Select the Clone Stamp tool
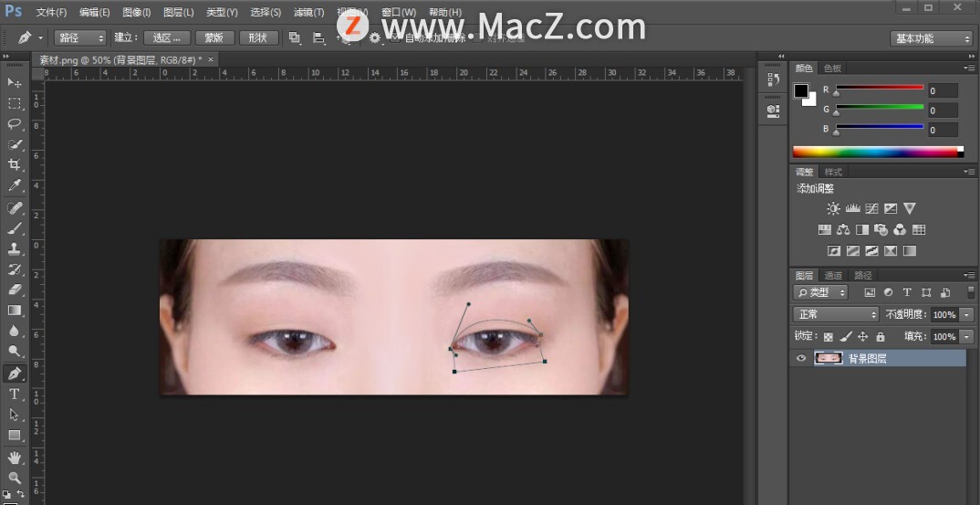Image resolution: width=980 pixels, height=505 pixels. (14, 248)
